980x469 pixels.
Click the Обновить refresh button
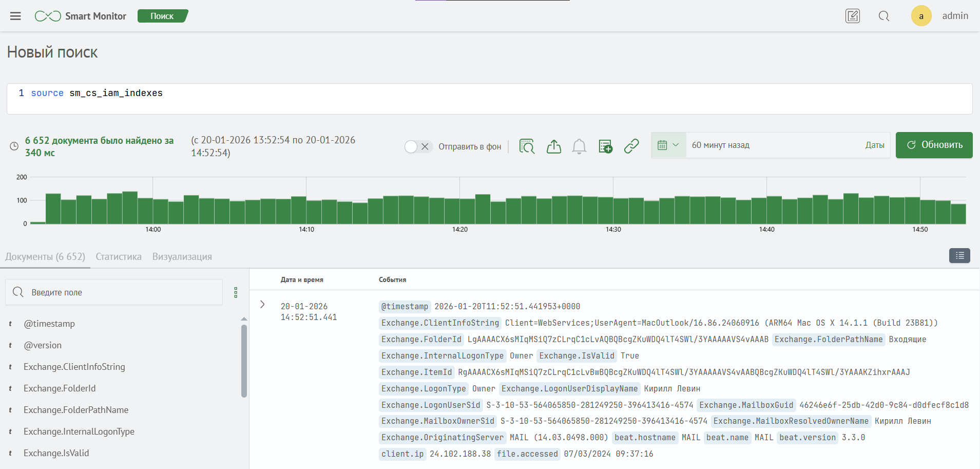coord(934,145)
